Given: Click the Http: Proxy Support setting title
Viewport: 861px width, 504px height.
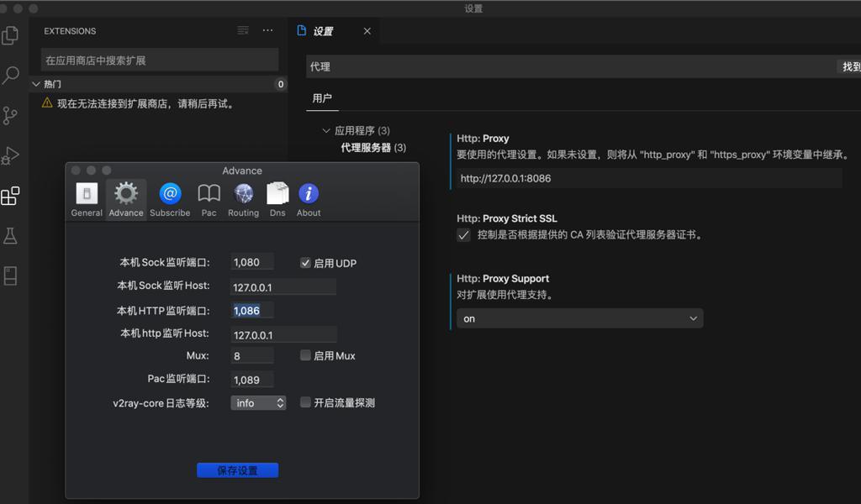Looking at the screenshot, I should [x=503, y=279].
